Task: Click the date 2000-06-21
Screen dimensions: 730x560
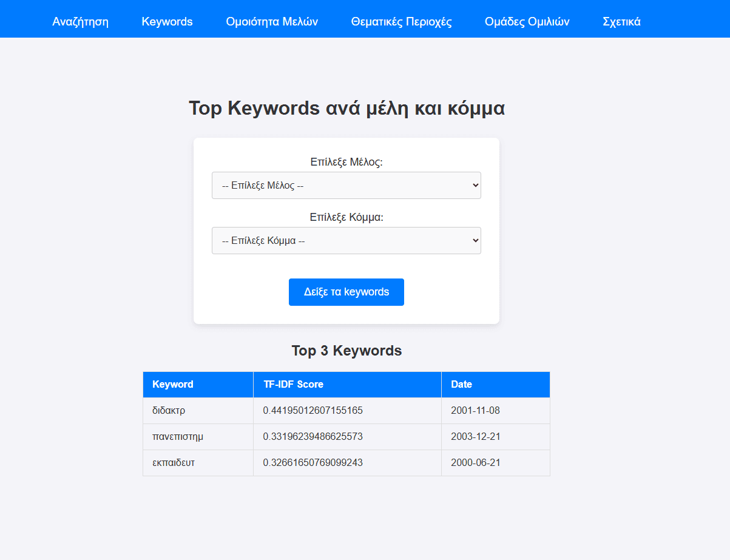Action: click(x=476, y=463)
